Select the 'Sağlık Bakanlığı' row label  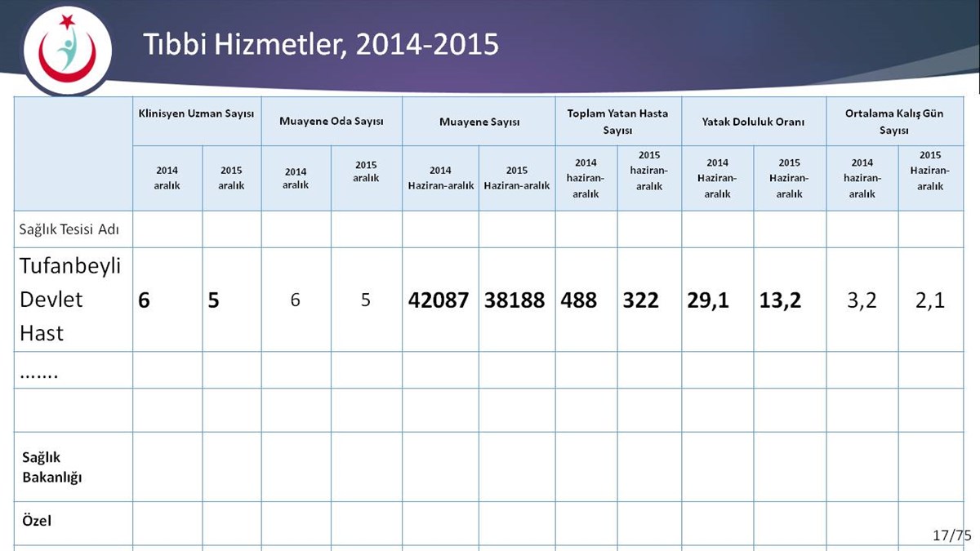point(51,467)
